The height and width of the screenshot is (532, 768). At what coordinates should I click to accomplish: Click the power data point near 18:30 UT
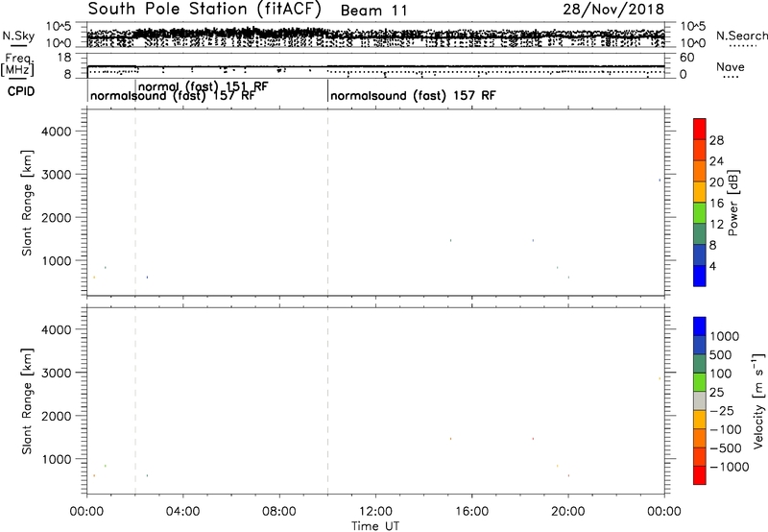pos(533,240)
